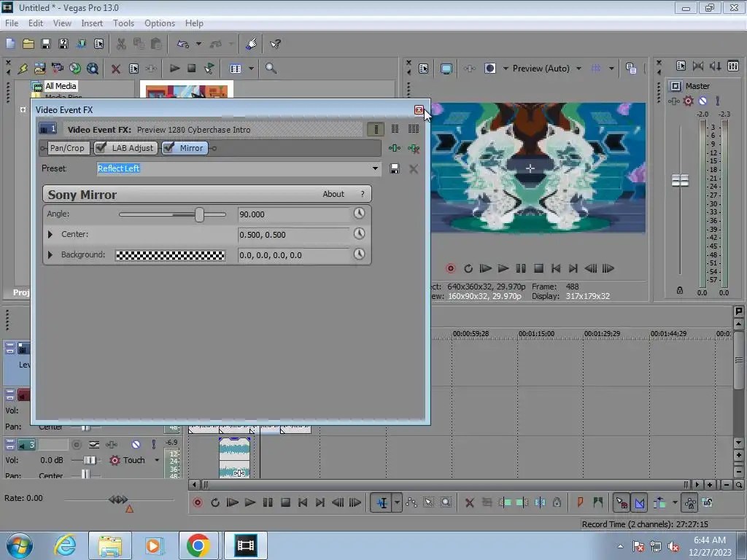This screenshot has height=560, width=747.
Task: Select the Normal Edit tool
Action: click(382, 502)
